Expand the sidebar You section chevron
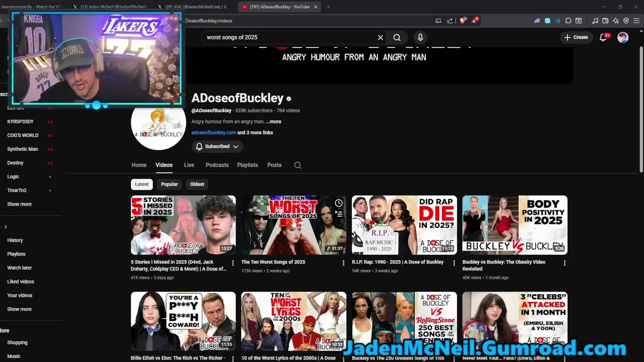 pyautogui.click(x=6, y=227)
